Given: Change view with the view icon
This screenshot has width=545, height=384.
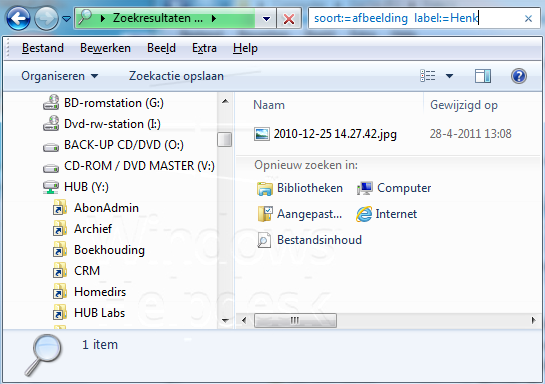Looking at the screenshot, I should [x=428, y=75].
